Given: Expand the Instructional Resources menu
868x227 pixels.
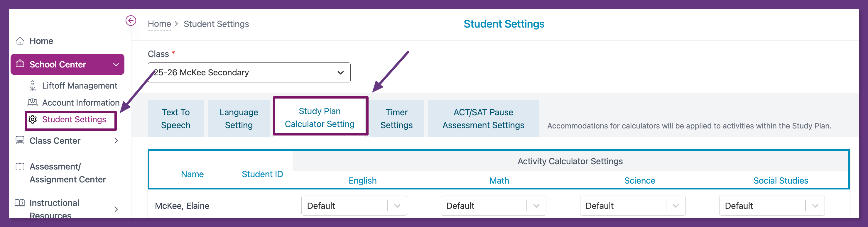Looking at the screenshot, I should [116, 209].
